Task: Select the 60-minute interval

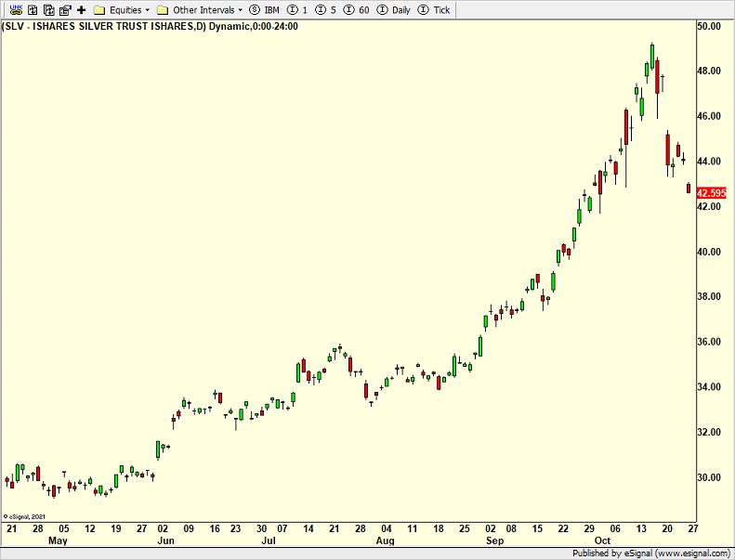Action: coord(357,9)
